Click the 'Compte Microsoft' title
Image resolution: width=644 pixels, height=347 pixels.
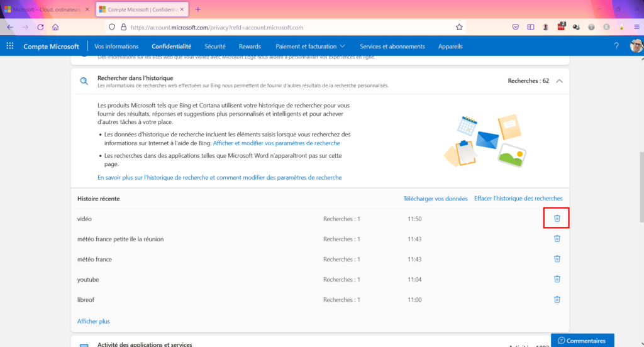coord(51,47)
